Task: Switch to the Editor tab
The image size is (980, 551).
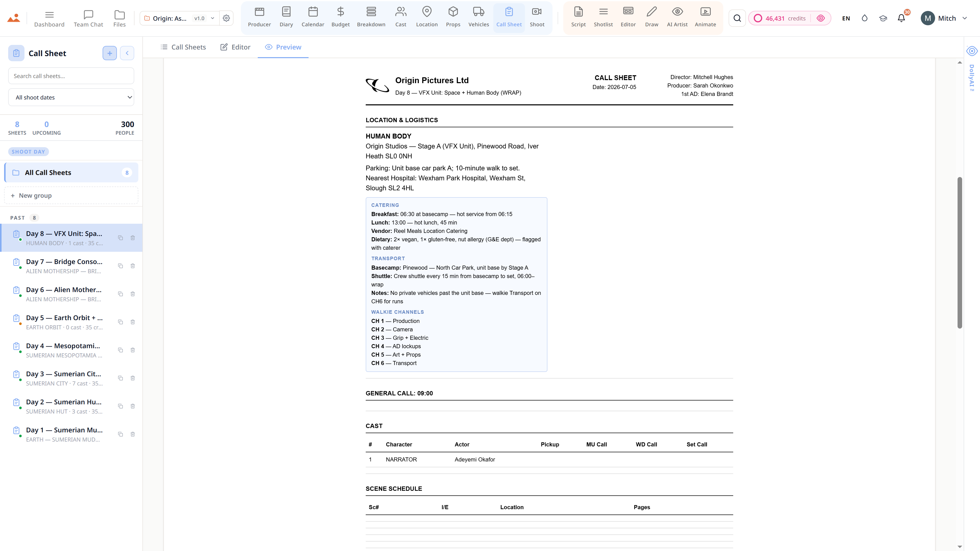Action: (236, 47)
